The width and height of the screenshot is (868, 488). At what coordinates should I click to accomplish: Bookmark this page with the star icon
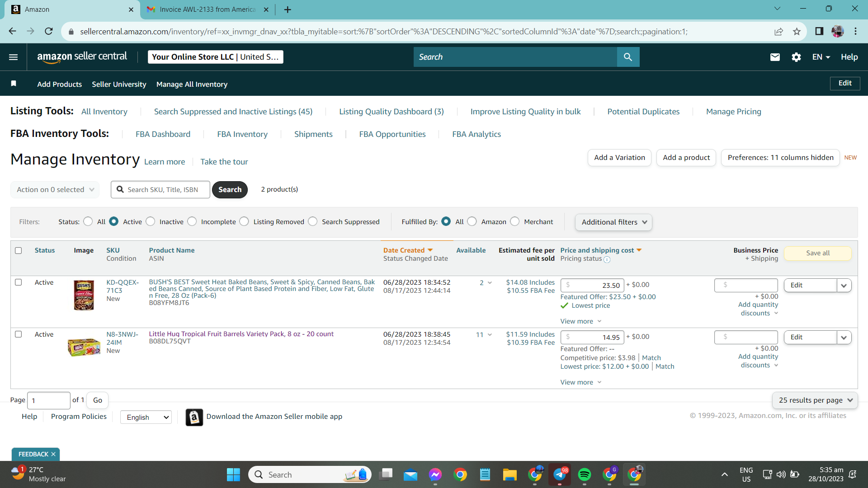[797, 31]
